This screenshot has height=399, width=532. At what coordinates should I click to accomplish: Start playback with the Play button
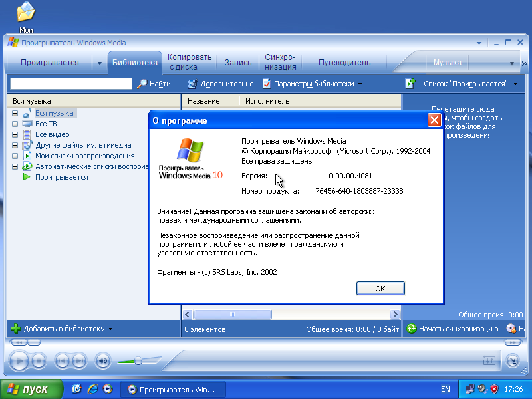pyautogui.click(x=19, y=361)
